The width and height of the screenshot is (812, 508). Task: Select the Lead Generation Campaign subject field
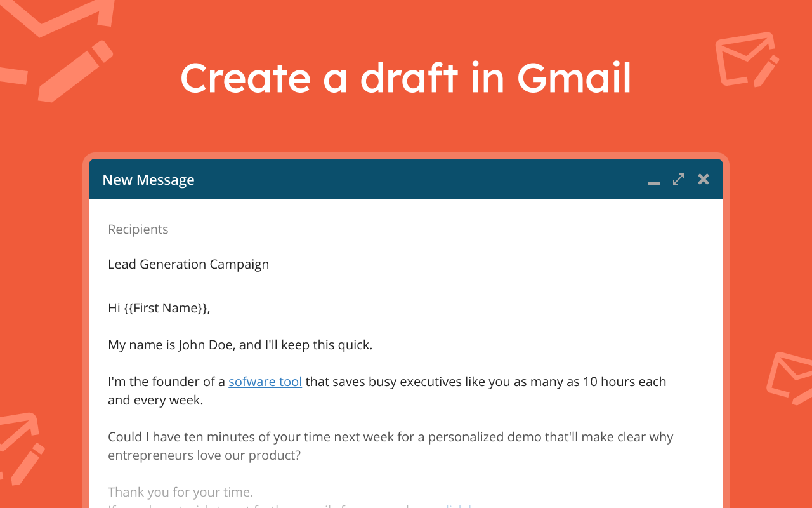pos(406,264)
